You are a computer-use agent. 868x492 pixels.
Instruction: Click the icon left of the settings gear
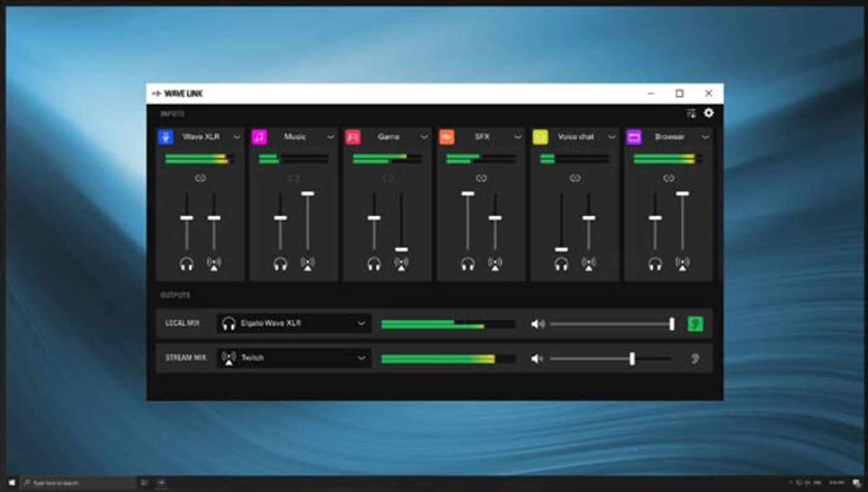[x=691, y=114]
